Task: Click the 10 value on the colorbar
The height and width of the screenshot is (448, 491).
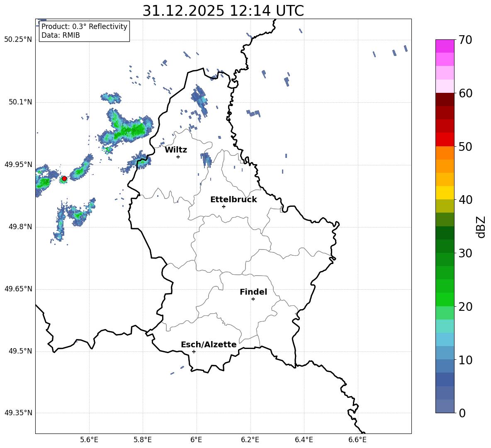Action: (x=465, y=360)
